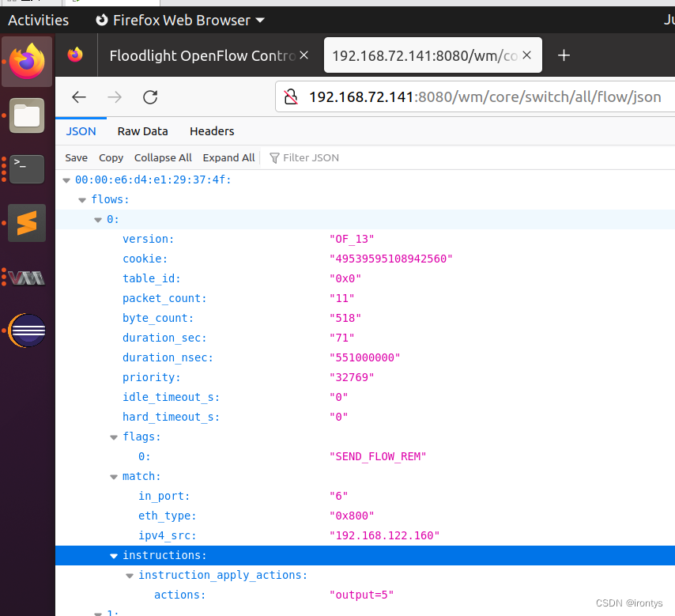675x616 pixels.
Task: Switch to the JSON viewer tab
Action: tap(81, 131)
